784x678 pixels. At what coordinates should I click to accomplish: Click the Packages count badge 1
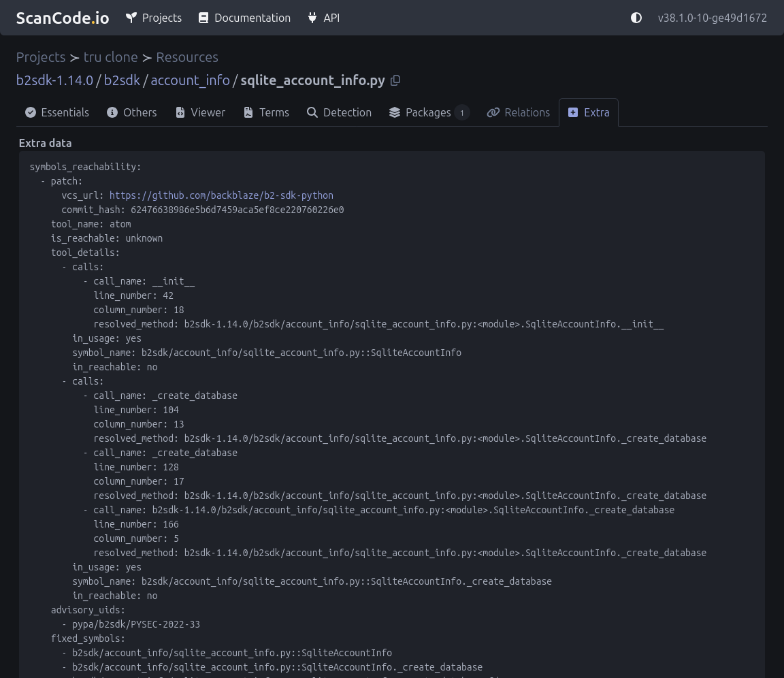pos(462,113)
